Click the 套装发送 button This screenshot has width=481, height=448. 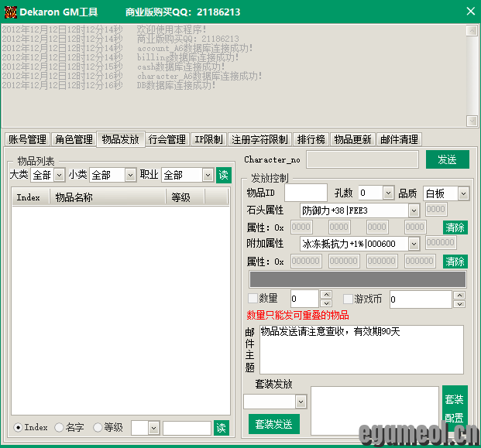(273, 424)
